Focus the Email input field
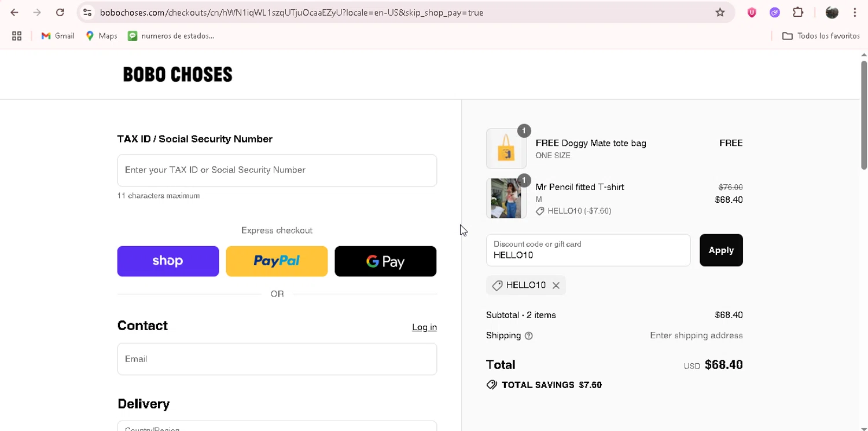Viewport: 868px width, 431px height. (277, 359)
